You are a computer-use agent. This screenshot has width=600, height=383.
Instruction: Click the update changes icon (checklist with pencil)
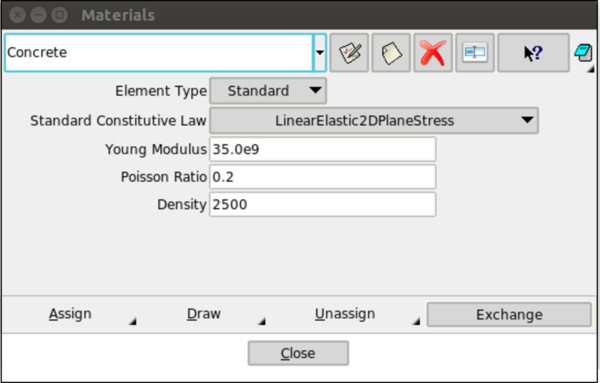point(349,52)
